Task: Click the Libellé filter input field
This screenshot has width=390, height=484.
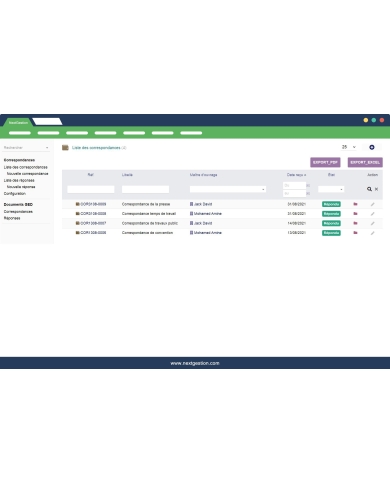Action: (x=145, y=189)
